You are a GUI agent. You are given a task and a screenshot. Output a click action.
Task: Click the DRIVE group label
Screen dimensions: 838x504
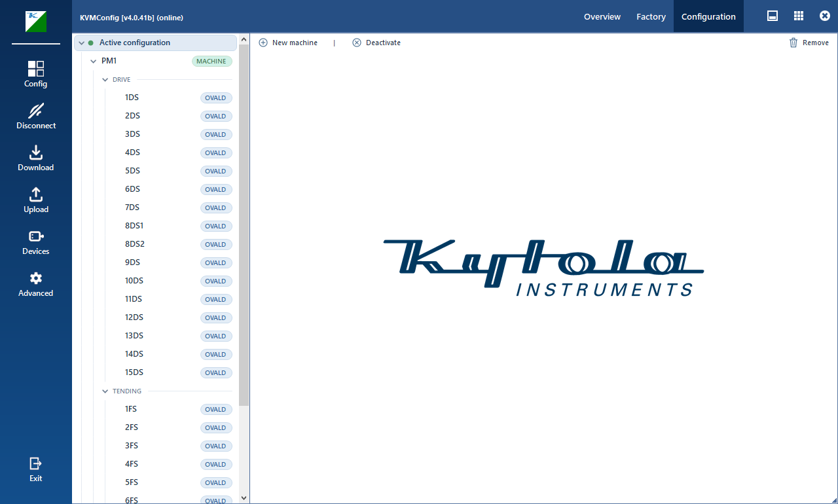click(x=122, y=80)
